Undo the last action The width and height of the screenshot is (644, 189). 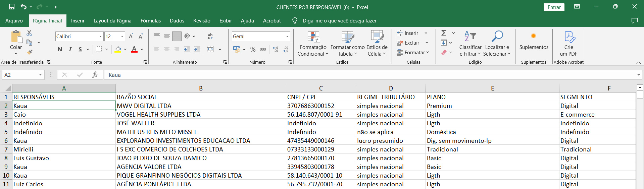pos(23,7)
